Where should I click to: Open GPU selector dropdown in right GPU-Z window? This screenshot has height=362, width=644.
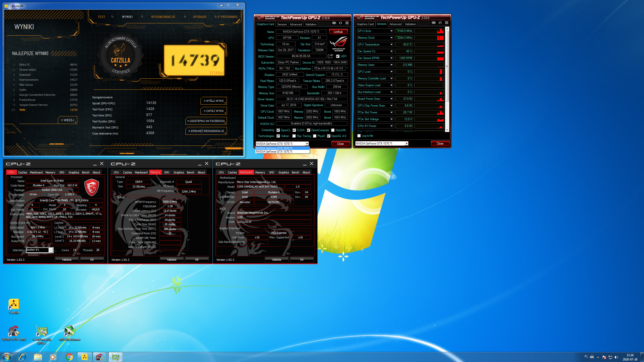[x=406, y=144]
